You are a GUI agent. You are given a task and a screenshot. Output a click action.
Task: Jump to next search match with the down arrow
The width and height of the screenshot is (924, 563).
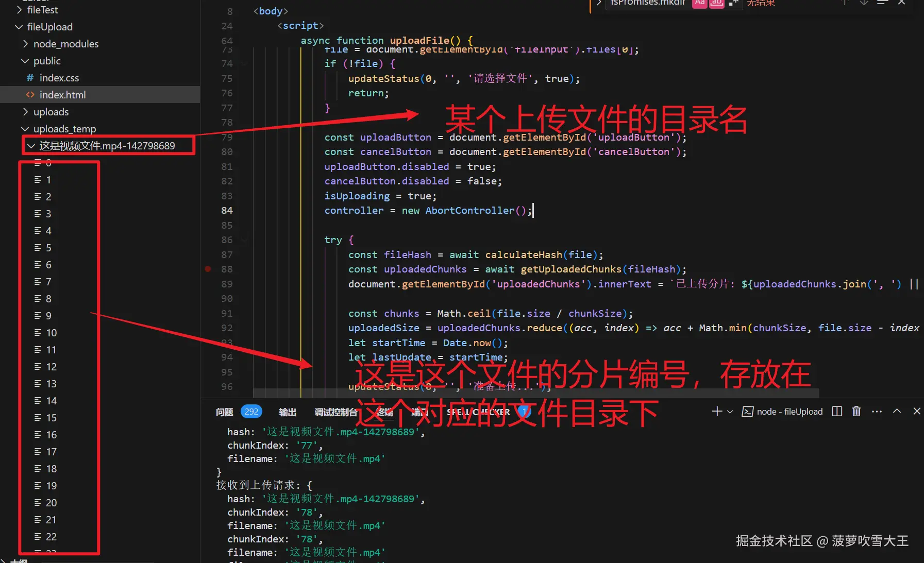864,3
